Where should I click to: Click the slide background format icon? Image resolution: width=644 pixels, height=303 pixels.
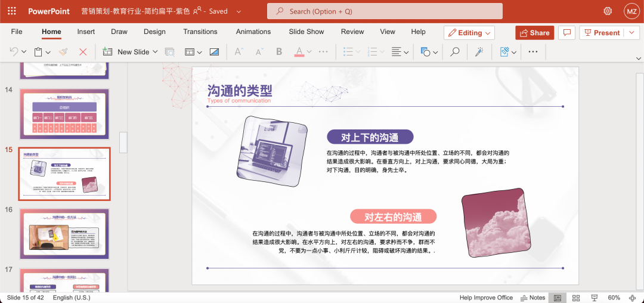tap(214, 52)
